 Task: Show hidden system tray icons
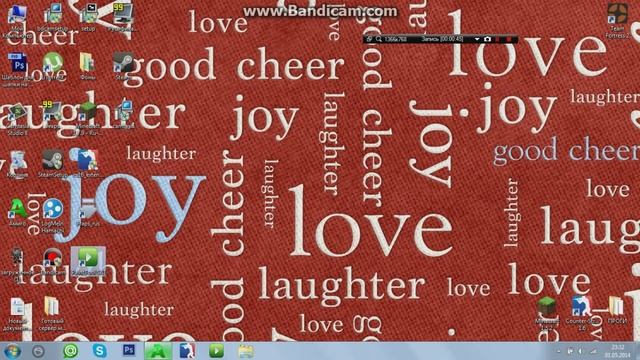[558, 351]
